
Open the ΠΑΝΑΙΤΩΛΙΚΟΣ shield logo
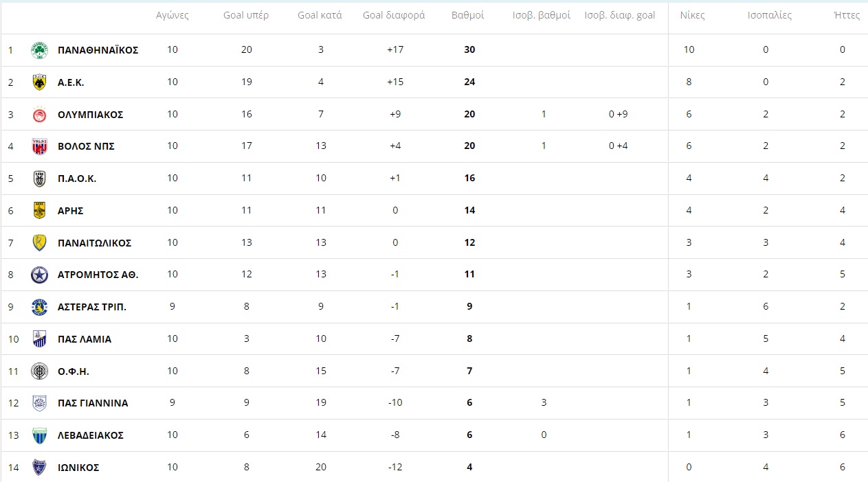(x=40, y=243)
